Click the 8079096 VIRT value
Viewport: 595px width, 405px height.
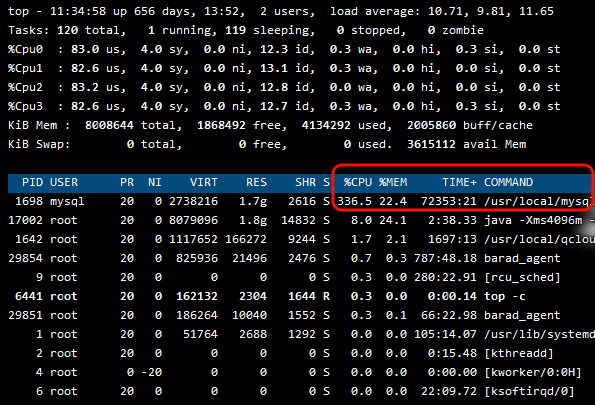[194, 220]
